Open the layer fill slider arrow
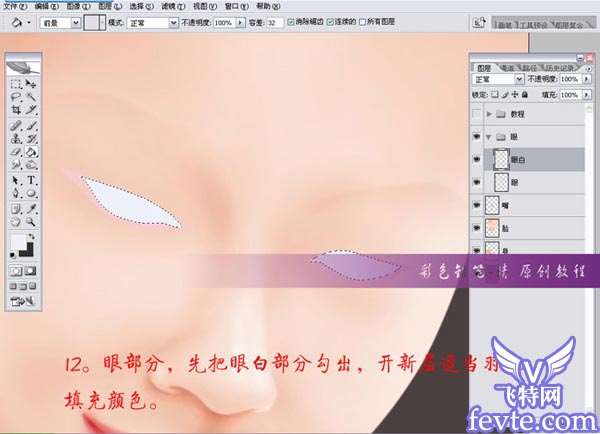 [587, 95]
